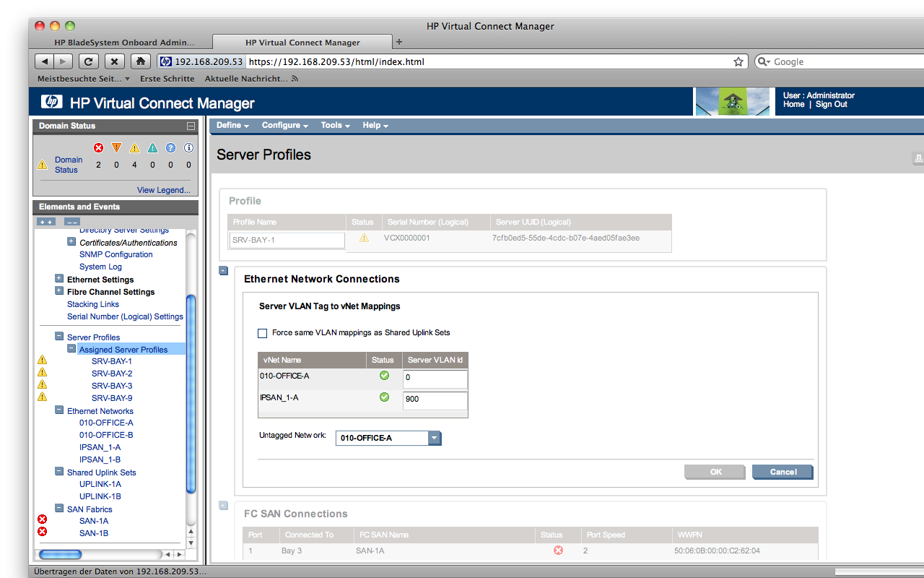The height and width of the screenshot is (578, 924).
Task: Open the Configure menu
Action: pyautogui.click(x=284, y=125)
